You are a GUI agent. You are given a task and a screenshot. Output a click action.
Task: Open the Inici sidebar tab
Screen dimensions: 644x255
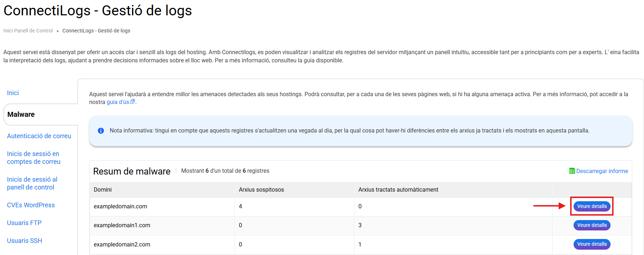pos(13,93)
